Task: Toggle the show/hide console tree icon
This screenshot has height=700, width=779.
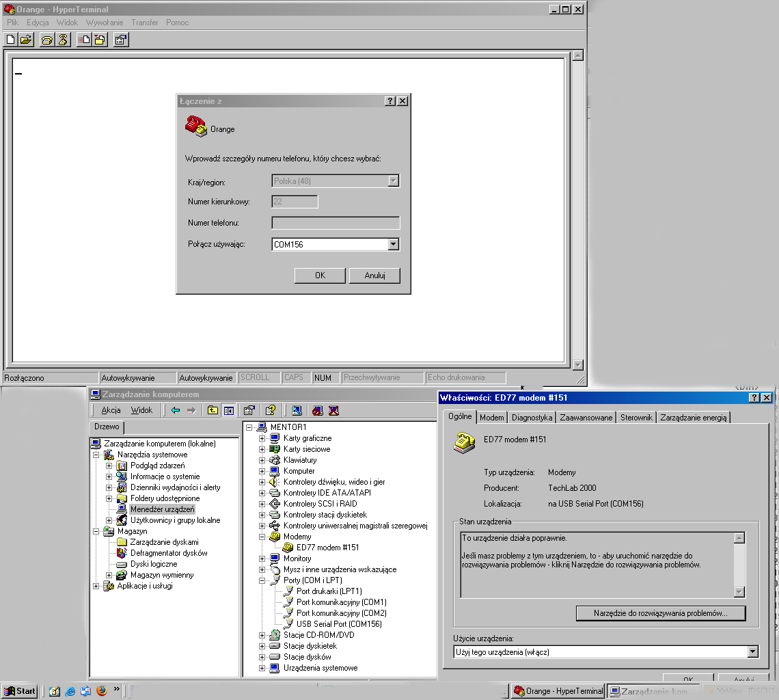Action: tap(228, 410)
